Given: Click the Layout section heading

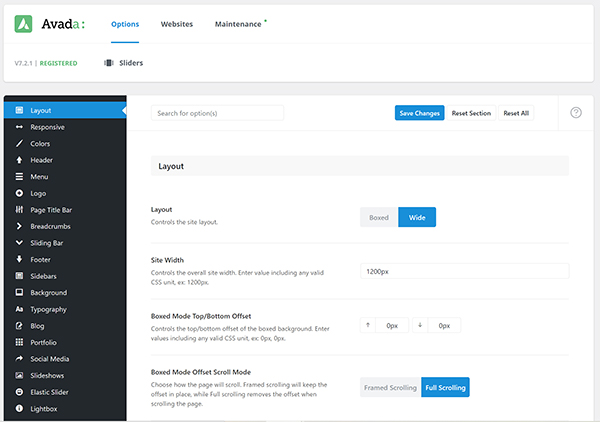Looking at the screenshot, I should [x=171, y=166].
